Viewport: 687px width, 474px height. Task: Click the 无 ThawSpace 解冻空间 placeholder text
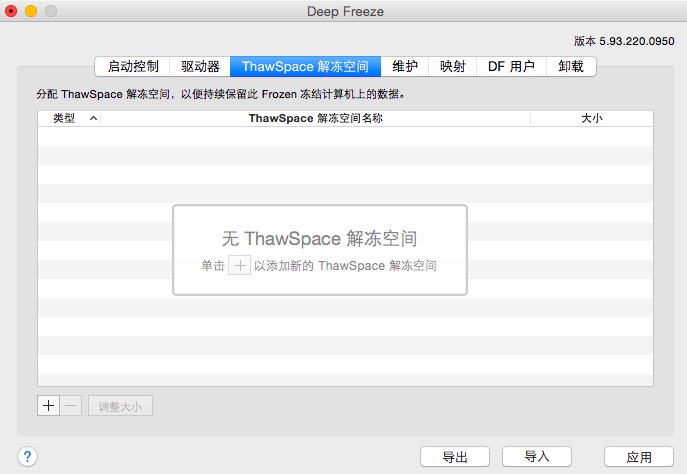pyautogui.click(x=319, y=239)
